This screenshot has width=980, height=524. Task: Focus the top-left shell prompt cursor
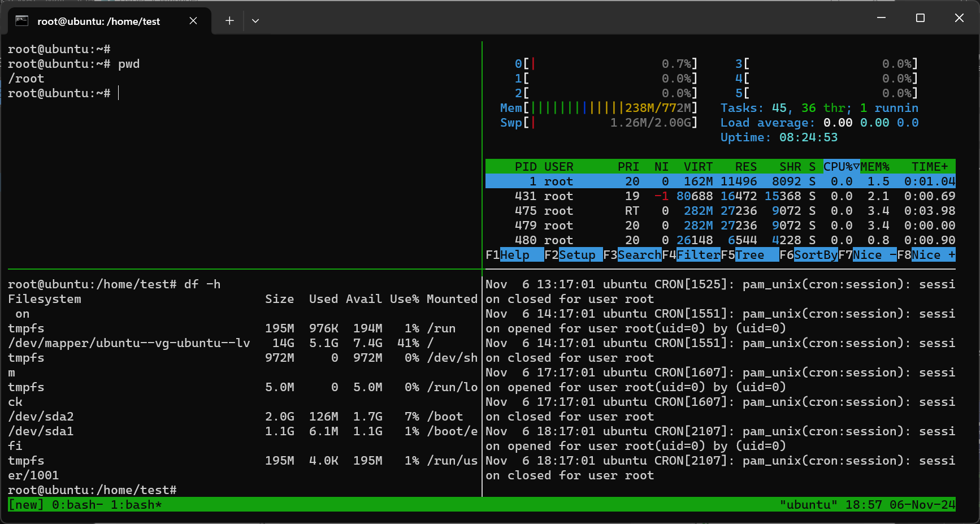(x=119, y=93)
